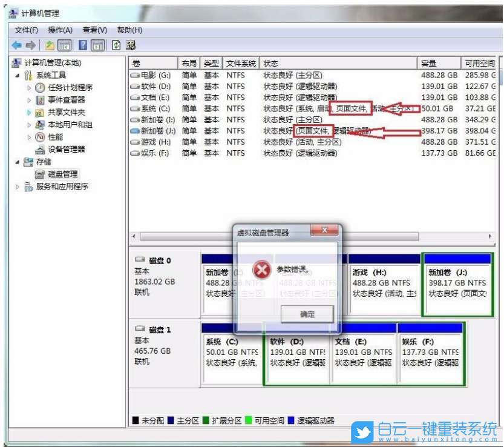
Task: Click the 容量 column header to sort
Action: (439, 62)
